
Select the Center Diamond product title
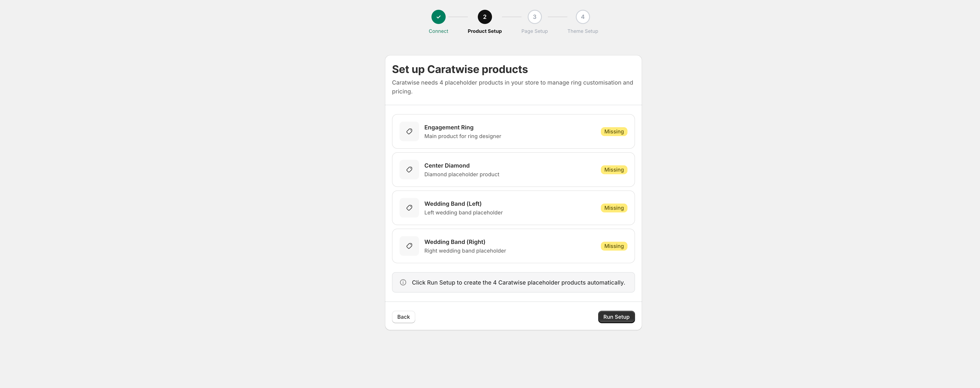tap(447, 165)
